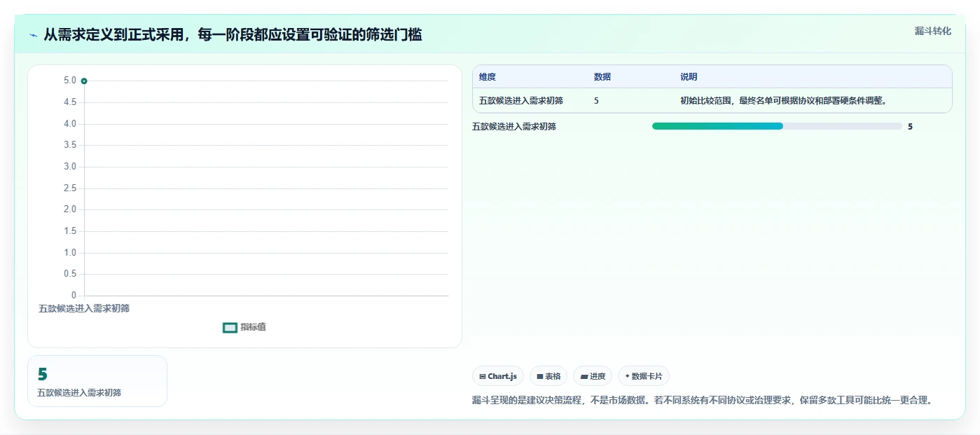This screenshot has width=980, height=435.
Task: Click the 数据 column header
Action: (x=602, y=77)
